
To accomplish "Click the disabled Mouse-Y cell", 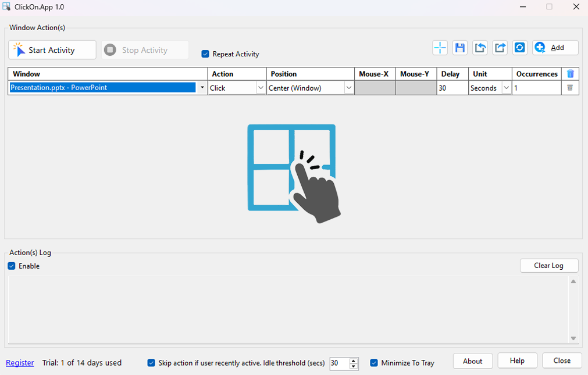I will click(x=416, y=88).
